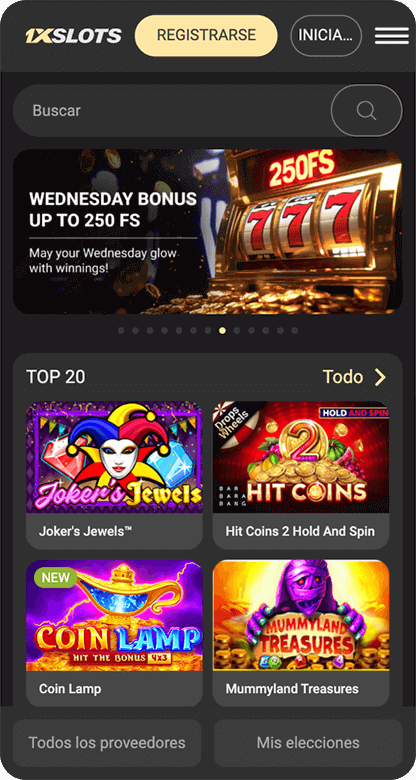The image size is (416, 780).
Task: Open Hit Coins 2 Hold And Spin thumbnail
Action: tap(301, 457)
